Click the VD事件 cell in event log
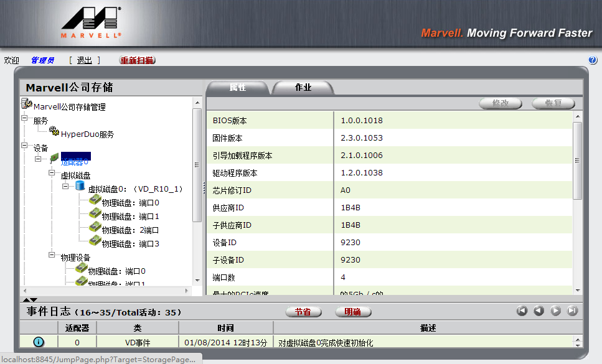 point(138,342)
